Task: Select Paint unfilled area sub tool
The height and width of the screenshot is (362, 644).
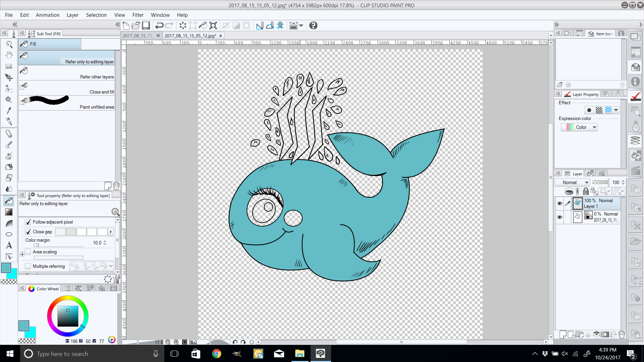Action: [67, 103]
